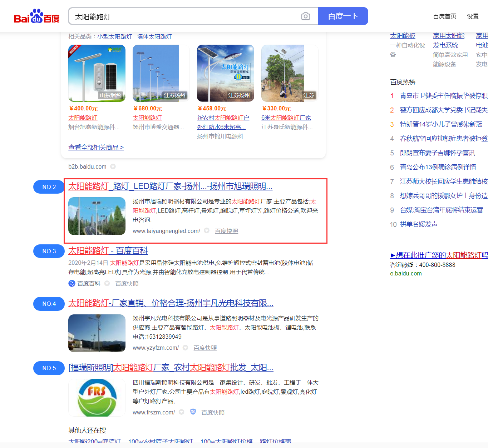Open the FRS logo thumbnail
Image resolution: width=488 pixels, height=448 pixels.
[x=97, y=398]
